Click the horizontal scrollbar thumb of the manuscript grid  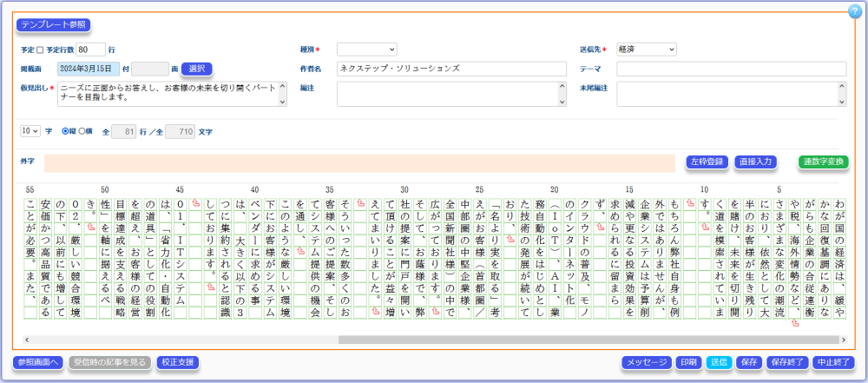587,340
